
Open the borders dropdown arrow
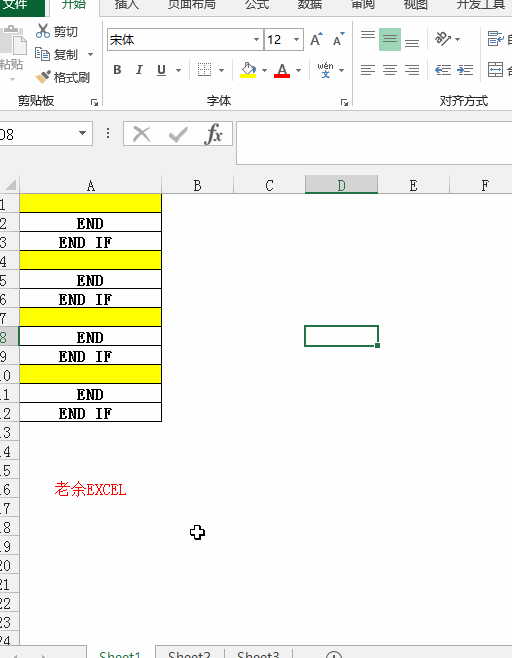pyautogui.click(x=221, y=70)
